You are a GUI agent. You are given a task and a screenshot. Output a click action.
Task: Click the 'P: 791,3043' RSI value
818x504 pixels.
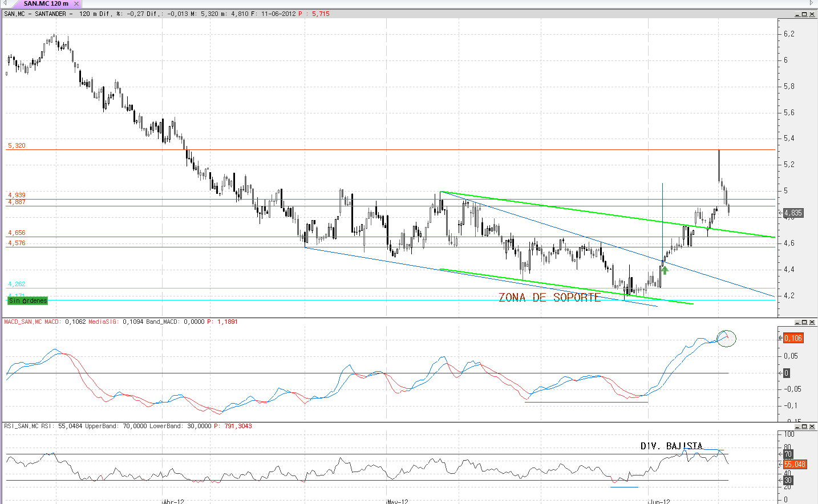pos(233,426)
